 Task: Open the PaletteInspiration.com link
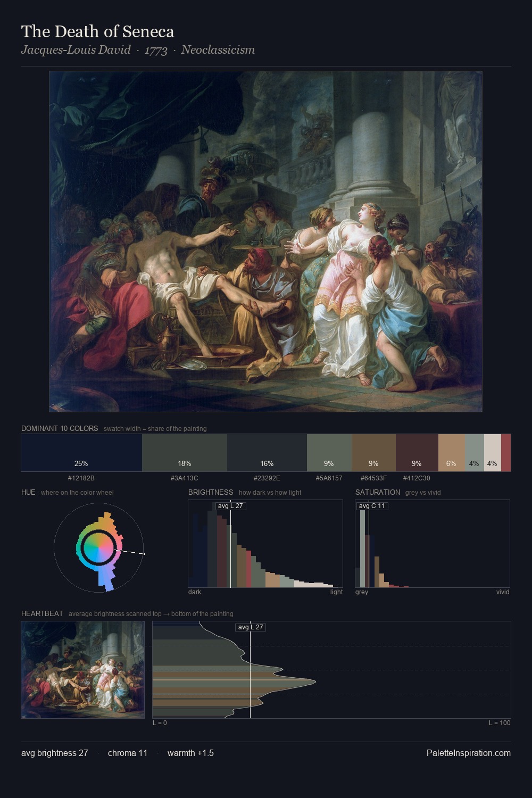click(469, 753)
